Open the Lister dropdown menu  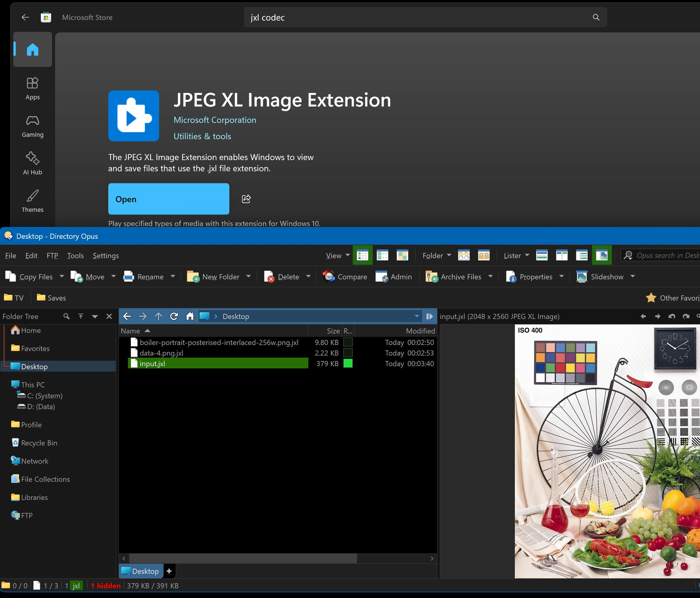(516, 256)
